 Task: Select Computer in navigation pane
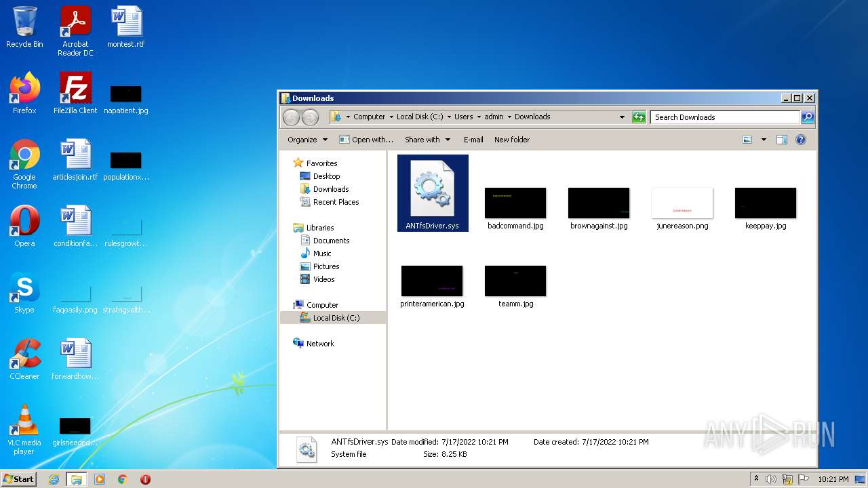pos(315,305)
